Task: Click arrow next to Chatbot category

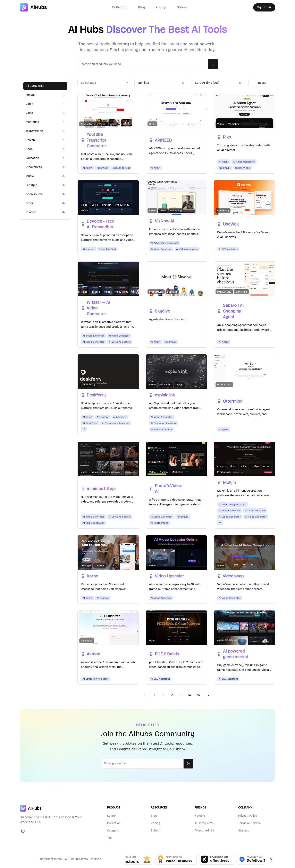Action: click(x=63, y=212)
